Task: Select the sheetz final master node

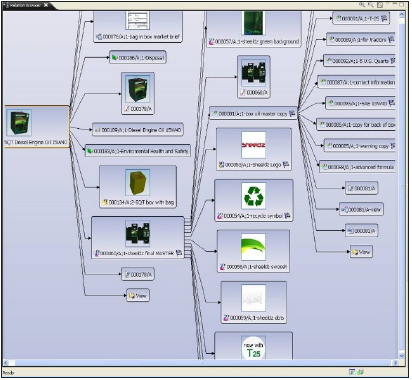Action: pyautogui.click(x=138, y=237)
